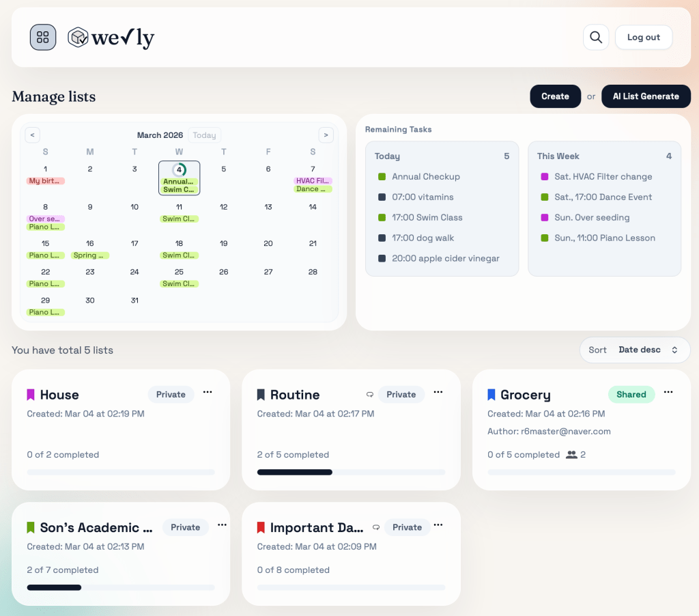Mark 07:00 vitamins task as done
This screenshot has width=699, height=616.
382,197
